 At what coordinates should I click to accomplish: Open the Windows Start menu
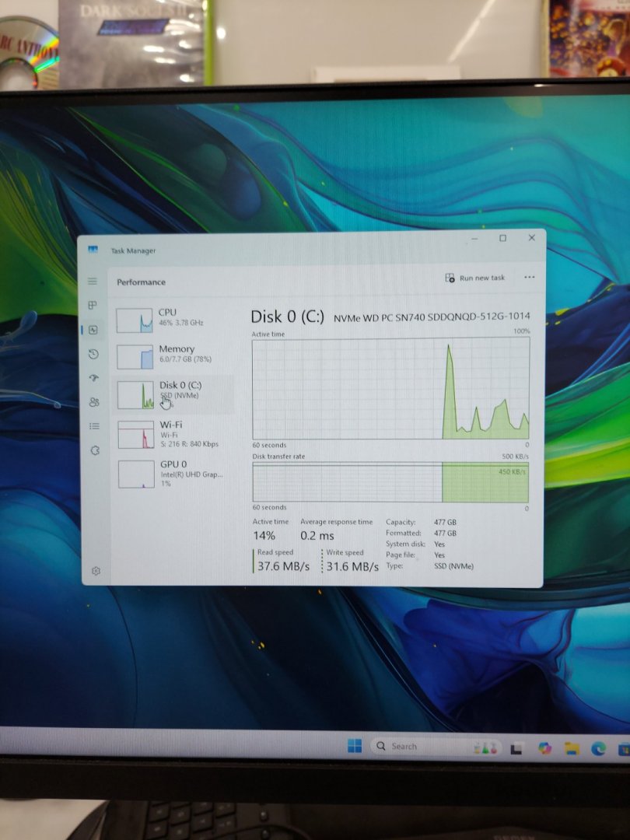355,746
